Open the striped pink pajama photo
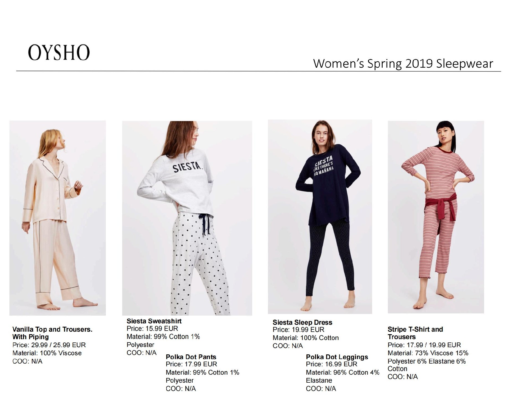Screen dimensions: 532x399 436,217
